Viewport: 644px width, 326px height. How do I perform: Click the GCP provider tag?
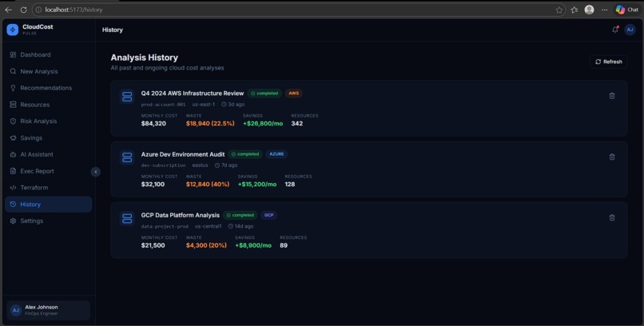[269, 215]
